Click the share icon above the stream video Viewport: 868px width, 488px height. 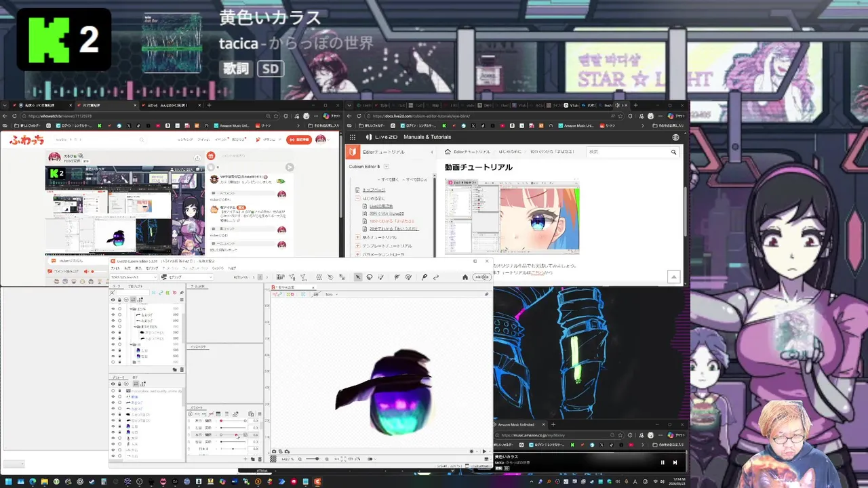tap(197, 159)
